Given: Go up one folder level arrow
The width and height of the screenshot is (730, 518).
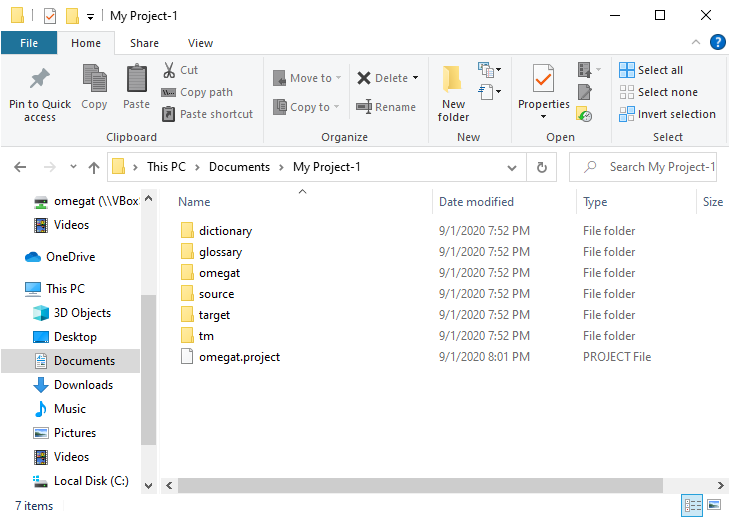Looking at the screenshot, I should (x=94, y=167).
